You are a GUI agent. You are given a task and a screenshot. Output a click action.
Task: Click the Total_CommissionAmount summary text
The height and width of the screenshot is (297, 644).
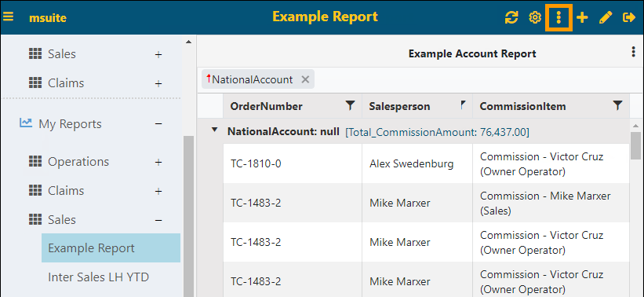tap(437, 132)
